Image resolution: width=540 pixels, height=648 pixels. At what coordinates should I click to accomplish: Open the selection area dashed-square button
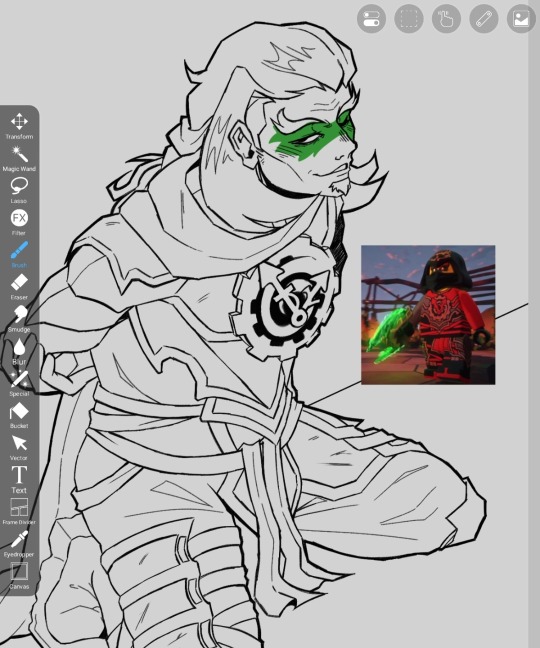coord(409,19)
